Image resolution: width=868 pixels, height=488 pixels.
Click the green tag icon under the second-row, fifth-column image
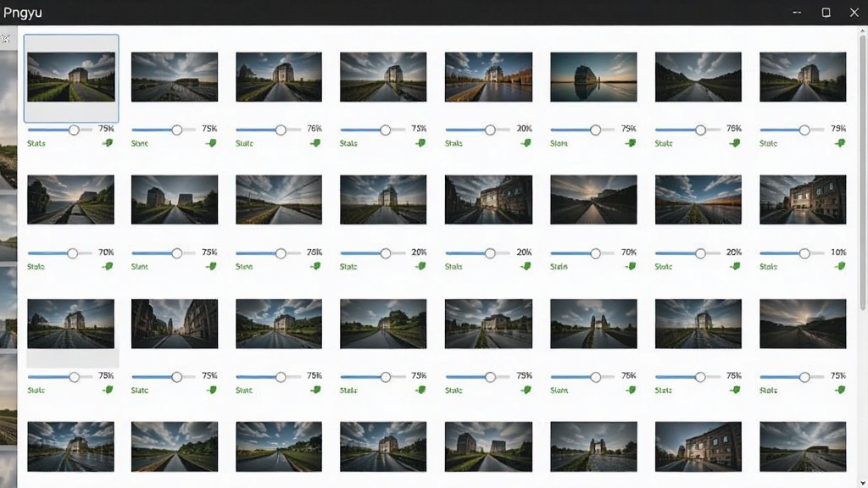click(x=526, y=267)
